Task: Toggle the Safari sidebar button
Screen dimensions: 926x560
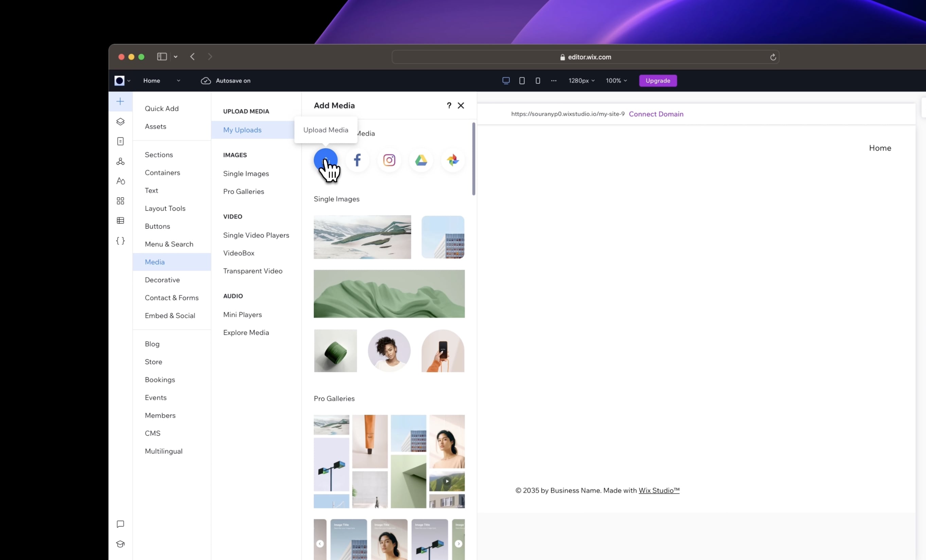Action: [162, 57]
